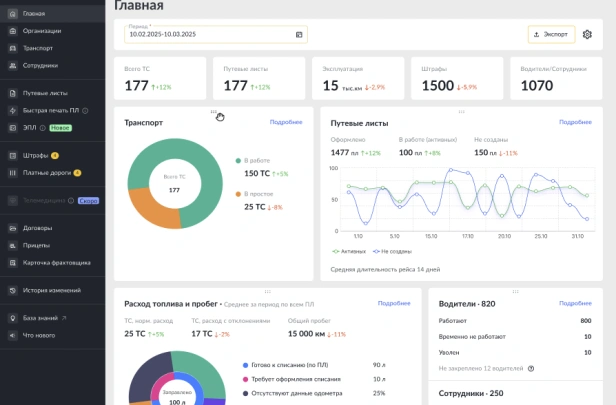Toggle the Не создано series in the chart legend
The height and width of the screenshot is (405, 616).
pyautogui.click(x=392, y=251)
